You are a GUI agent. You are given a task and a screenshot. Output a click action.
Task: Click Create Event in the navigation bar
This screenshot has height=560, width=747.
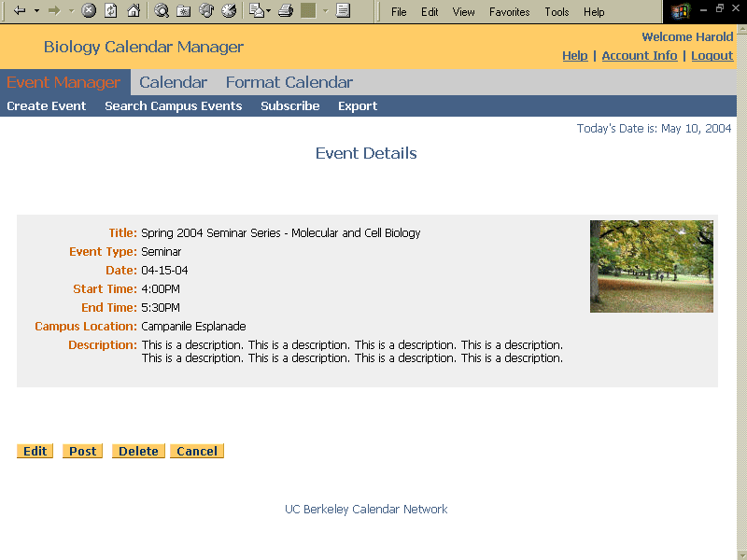point(46,106)
